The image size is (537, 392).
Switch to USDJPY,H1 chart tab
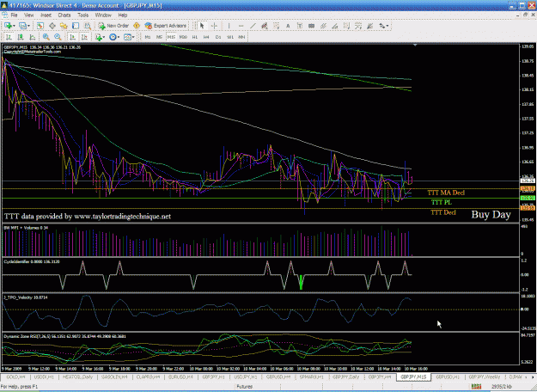pos(245,377)
